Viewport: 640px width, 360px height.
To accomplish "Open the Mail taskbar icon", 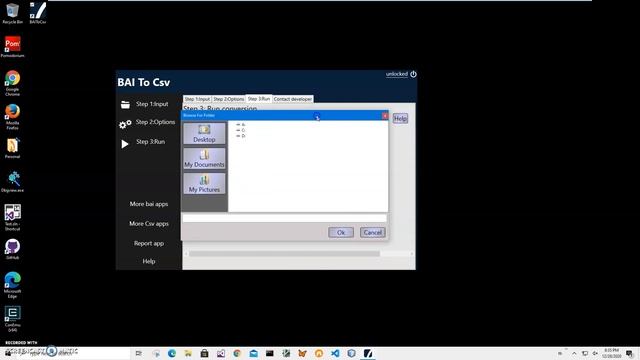I will 253,353.
